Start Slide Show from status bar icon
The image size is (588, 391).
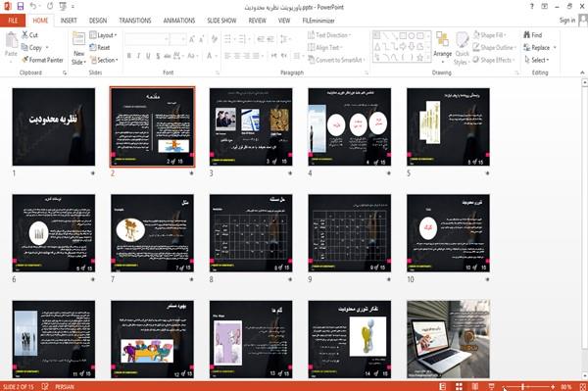tap(491, 386)
